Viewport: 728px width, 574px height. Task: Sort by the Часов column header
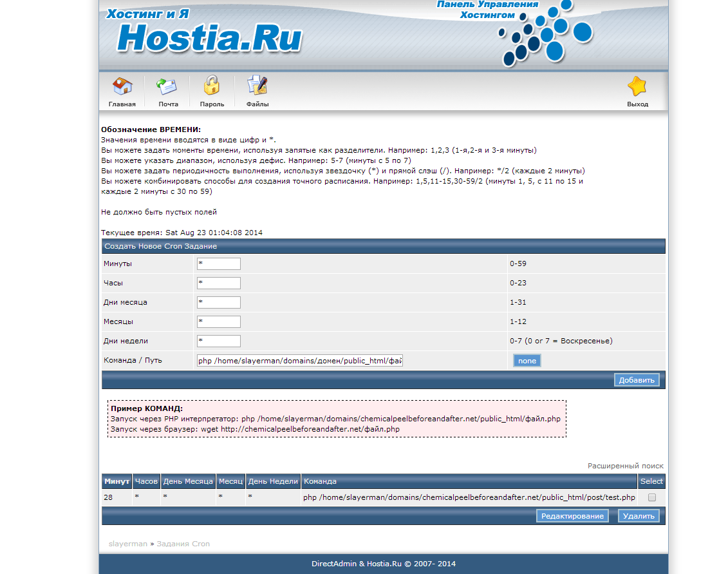coord(146,481)
